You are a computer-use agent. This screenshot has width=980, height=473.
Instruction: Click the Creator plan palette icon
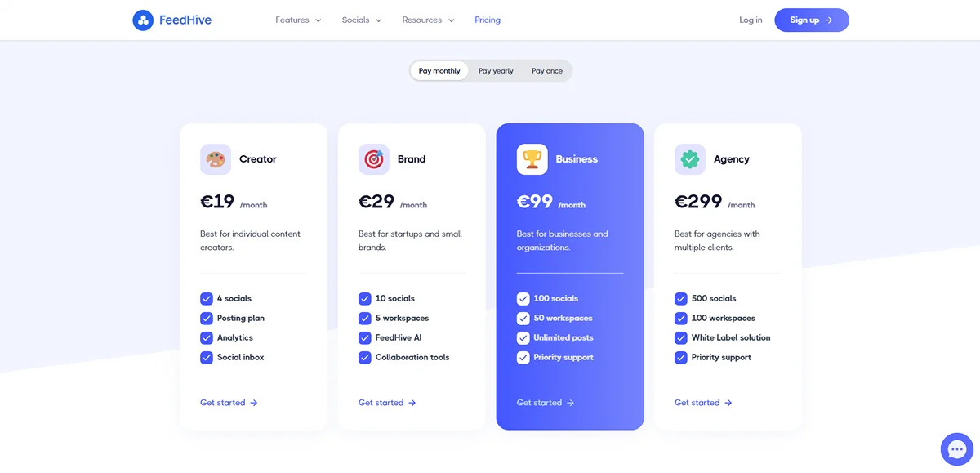point(215,158)
